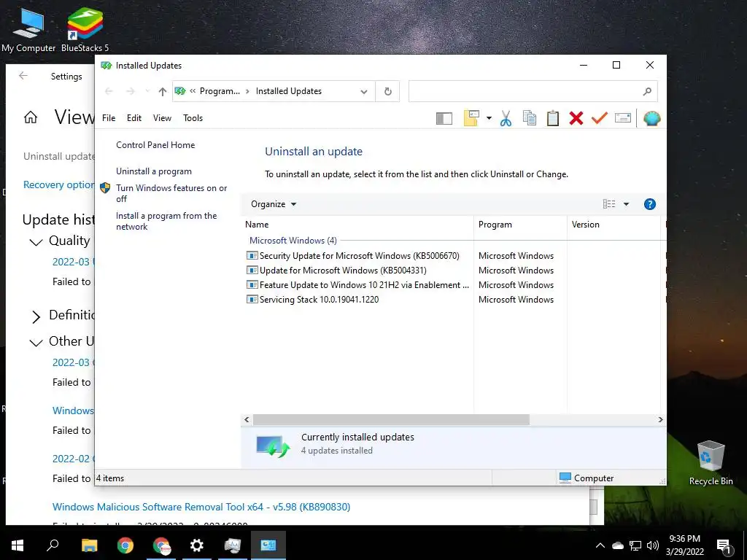This screenshot has height=560, width=747.
Task: Click the Copy toolbar icon
Action: pos(530,118)
